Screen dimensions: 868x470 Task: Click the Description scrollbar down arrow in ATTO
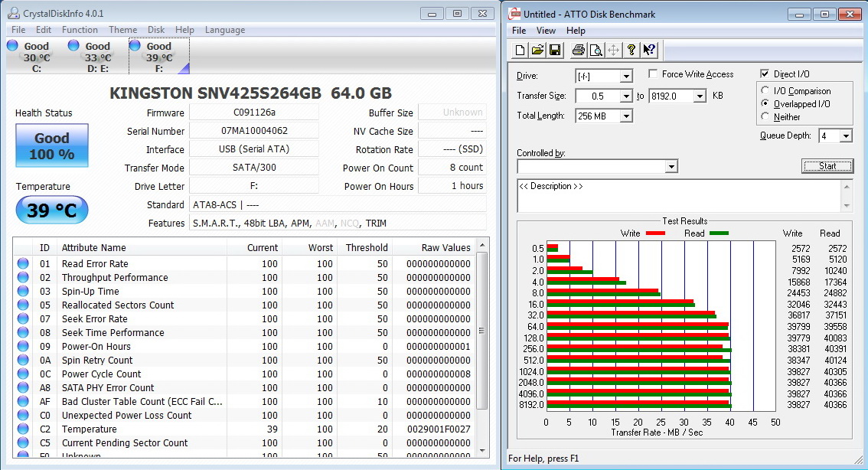(x=847, y=206)
